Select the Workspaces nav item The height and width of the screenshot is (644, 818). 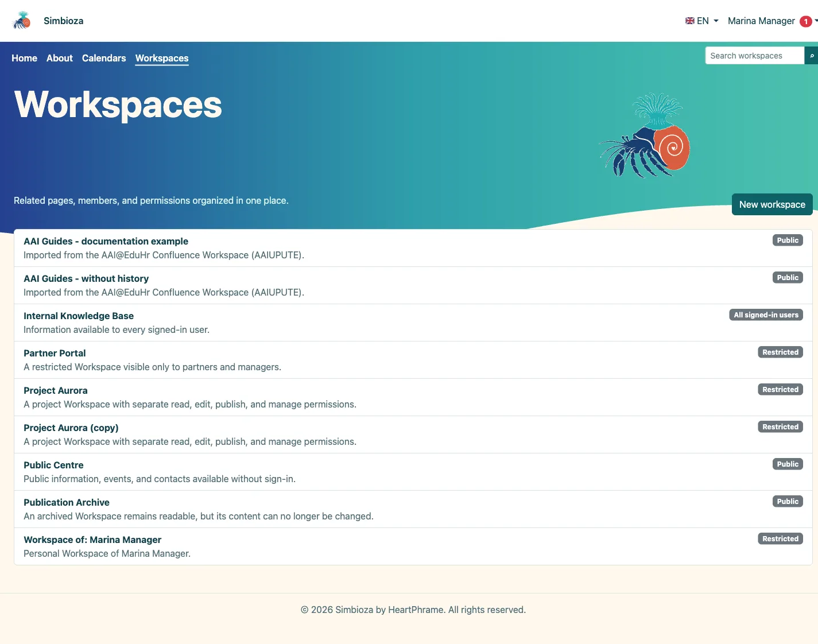162,58
